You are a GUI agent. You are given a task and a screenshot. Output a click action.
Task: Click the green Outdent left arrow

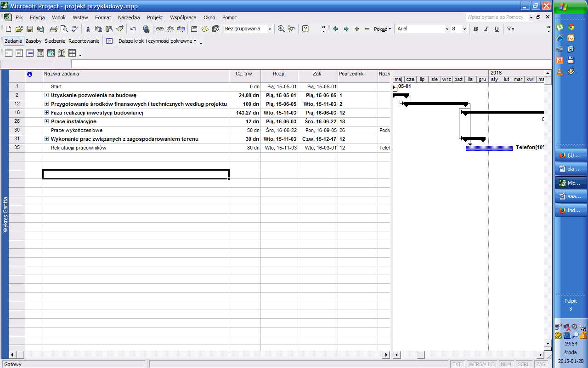335,29
